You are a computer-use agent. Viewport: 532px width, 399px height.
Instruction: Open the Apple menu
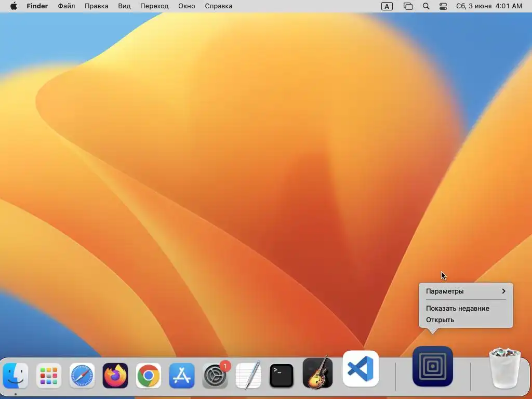(x=14, y=6)
